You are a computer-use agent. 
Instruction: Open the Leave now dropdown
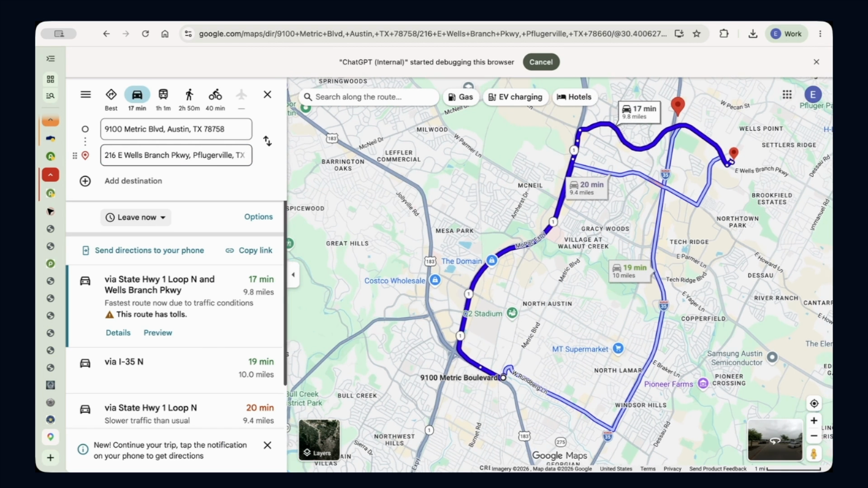tap(136, 217)
